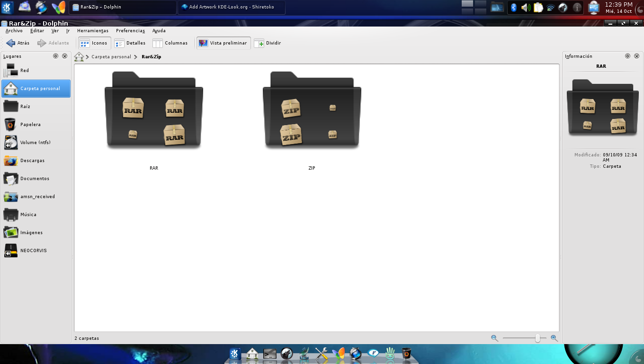Open the Herramientas menu
644x364 pixels.
coord(93,31)
